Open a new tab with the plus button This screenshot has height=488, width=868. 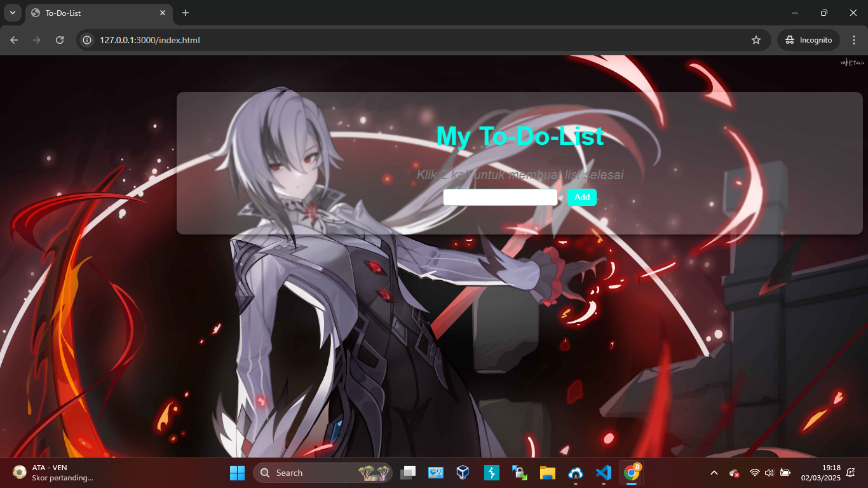[186, 13]
